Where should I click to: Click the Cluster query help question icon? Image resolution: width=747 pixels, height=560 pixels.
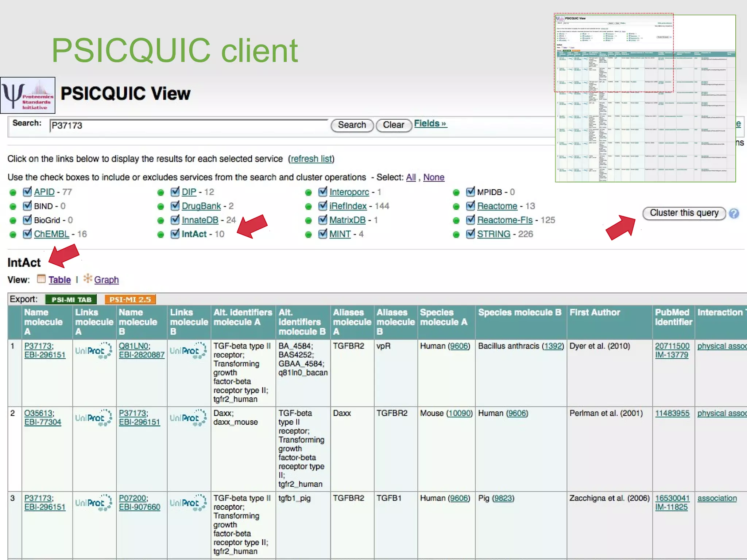click(x=734, y=213)
